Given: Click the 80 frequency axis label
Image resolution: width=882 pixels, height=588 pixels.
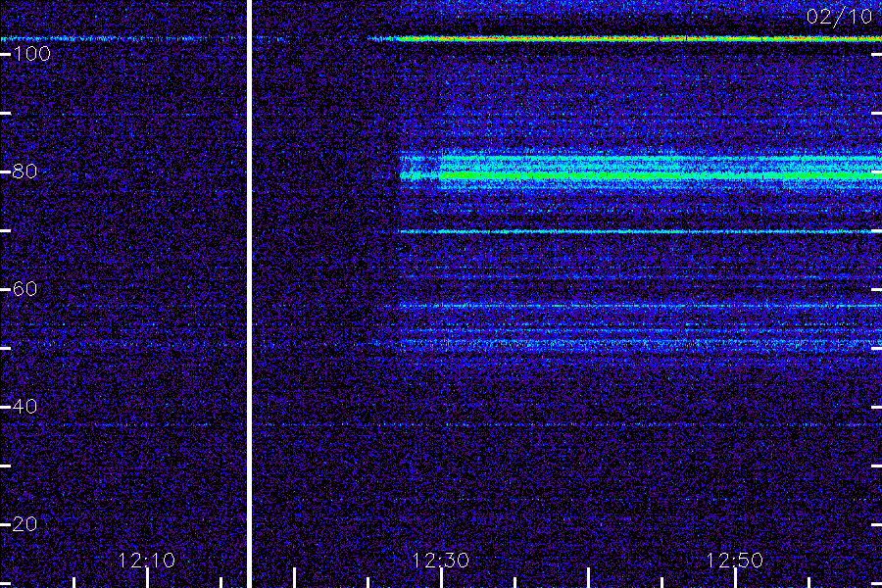Looking at the screenshot, I should (x=24, y=171).
